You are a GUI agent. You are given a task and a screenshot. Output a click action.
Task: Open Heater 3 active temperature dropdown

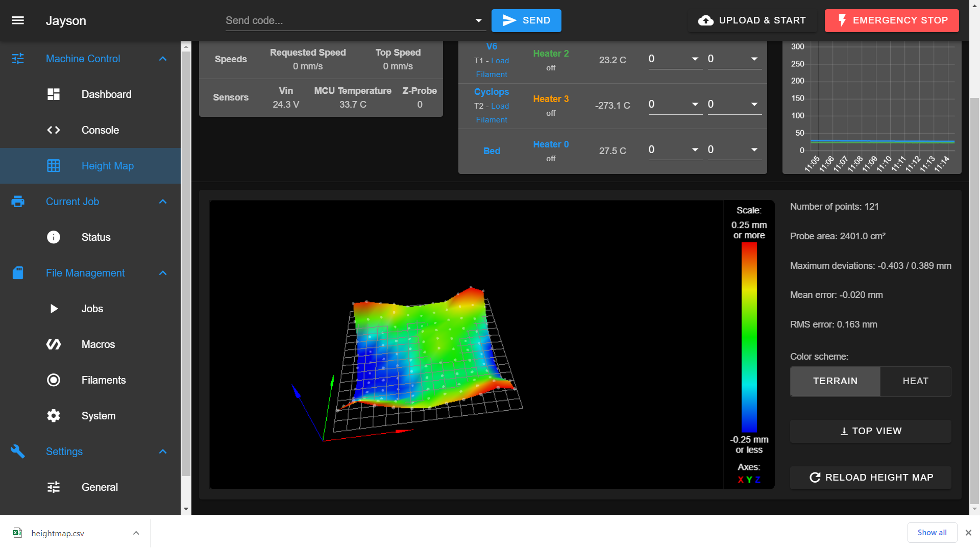pyautogui.click(x=695, y=105)
